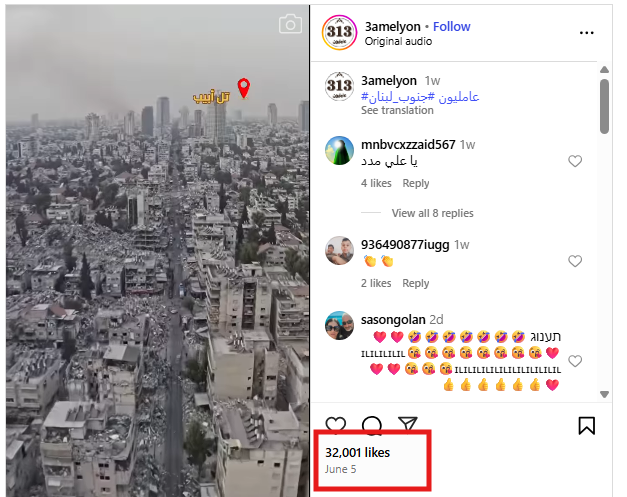
Task: Share post via paper plane icon
Action: (408, 424)
